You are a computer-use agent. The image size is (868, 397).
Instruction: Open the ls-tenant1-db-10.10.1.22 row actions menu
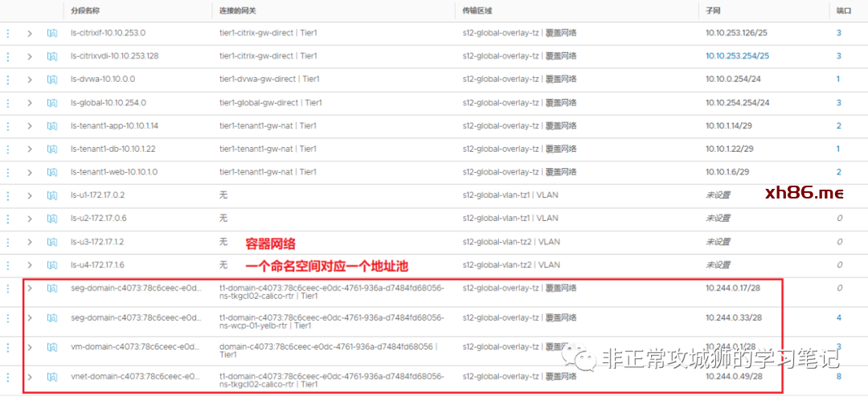point(8,149)
